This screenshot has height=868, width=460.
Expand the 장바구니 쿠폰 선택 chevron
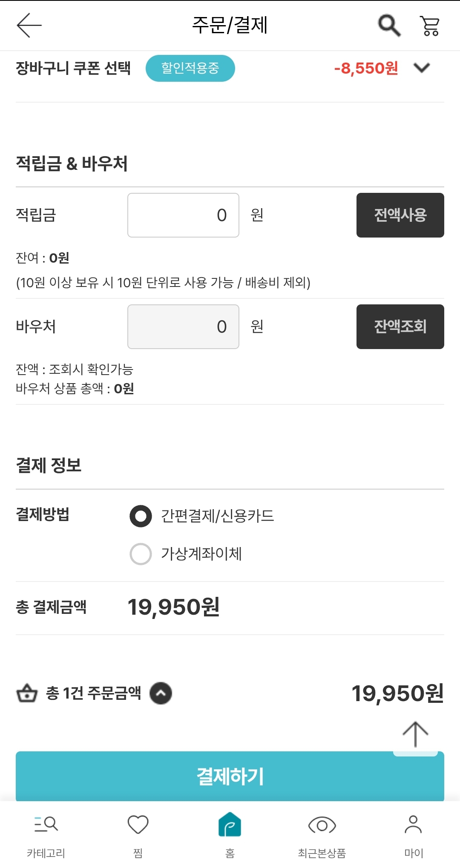[422, 68]
